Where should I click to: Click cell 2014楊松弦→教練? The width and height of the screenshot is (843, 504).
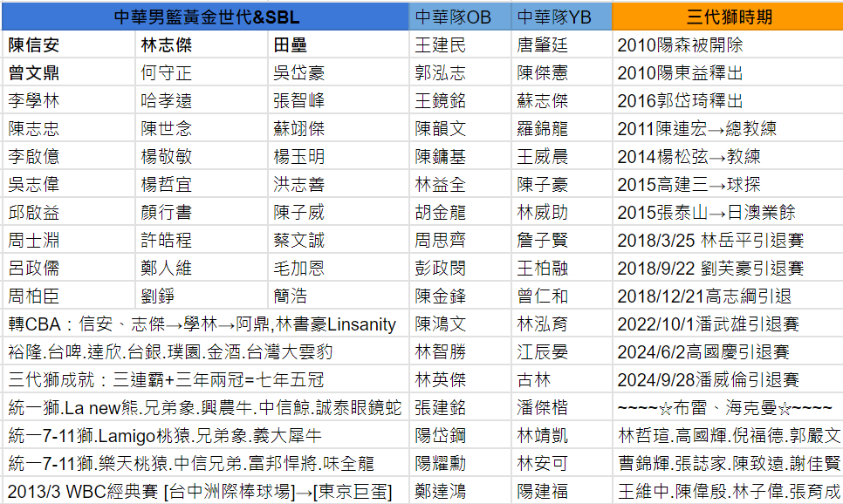point(728,156)
